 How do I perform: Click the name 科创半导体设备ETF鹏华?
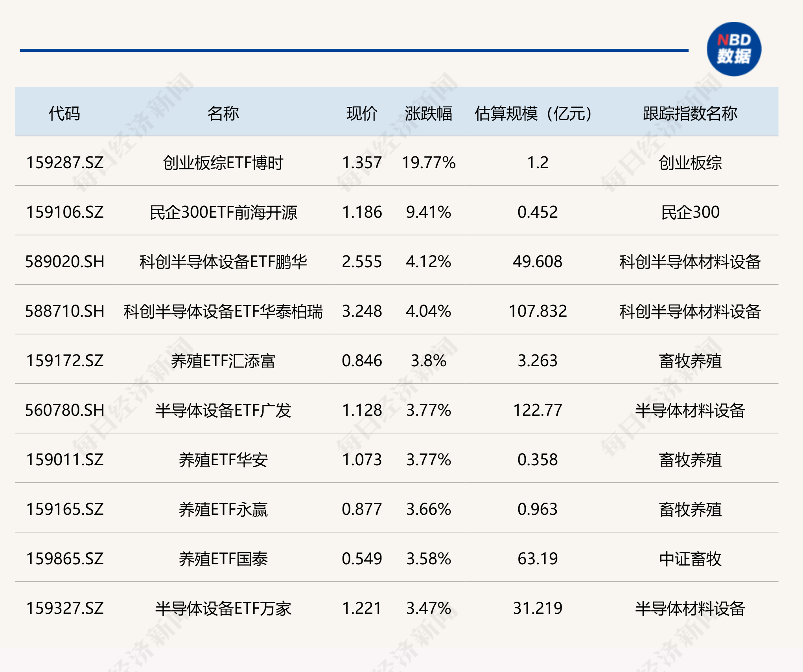pos(223,262)
